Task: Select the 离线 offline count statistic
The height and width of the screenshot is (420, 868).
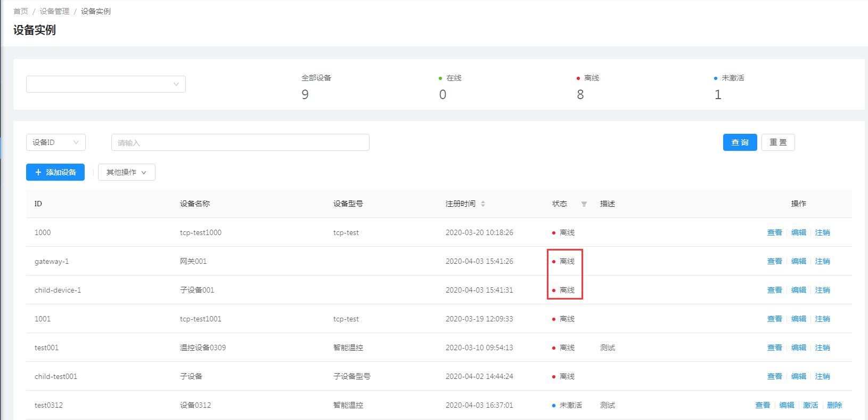Action: pyautogui.click(x=580, y=94)
